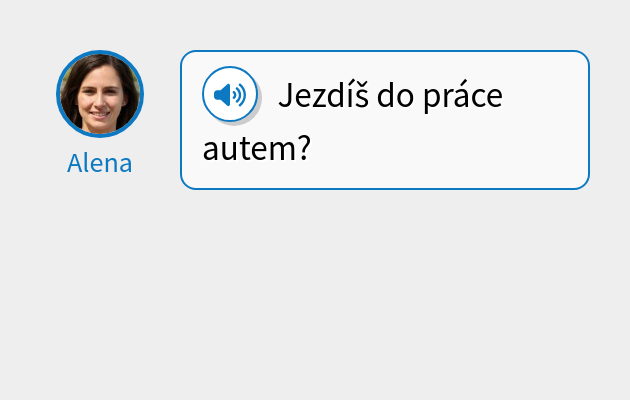Image resolution: width=630 pixels, height=400 pixels.
Task: Click the word 'autem?' in the bubble
Action: click(x=257, y=149)
